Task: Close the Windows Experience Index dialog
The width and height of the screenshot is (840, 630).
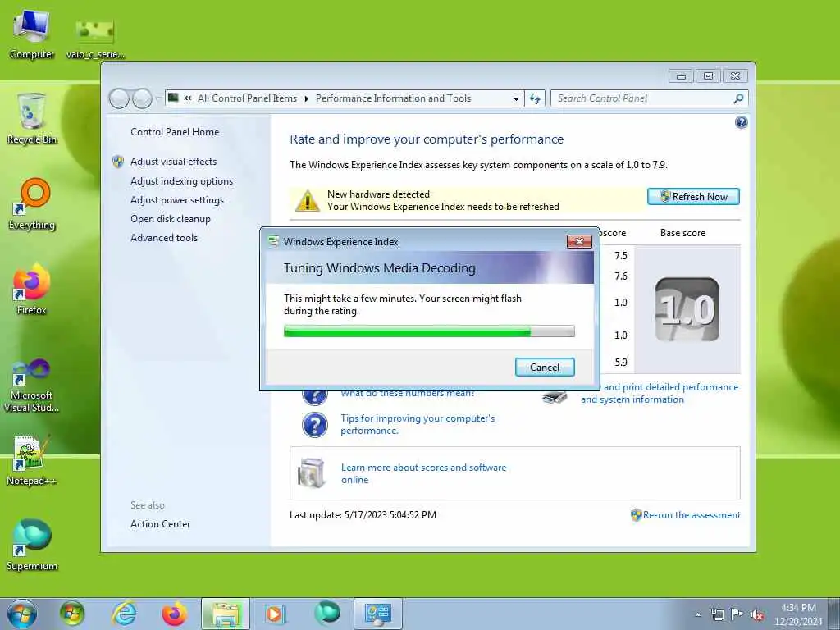Action: point(579,242)
